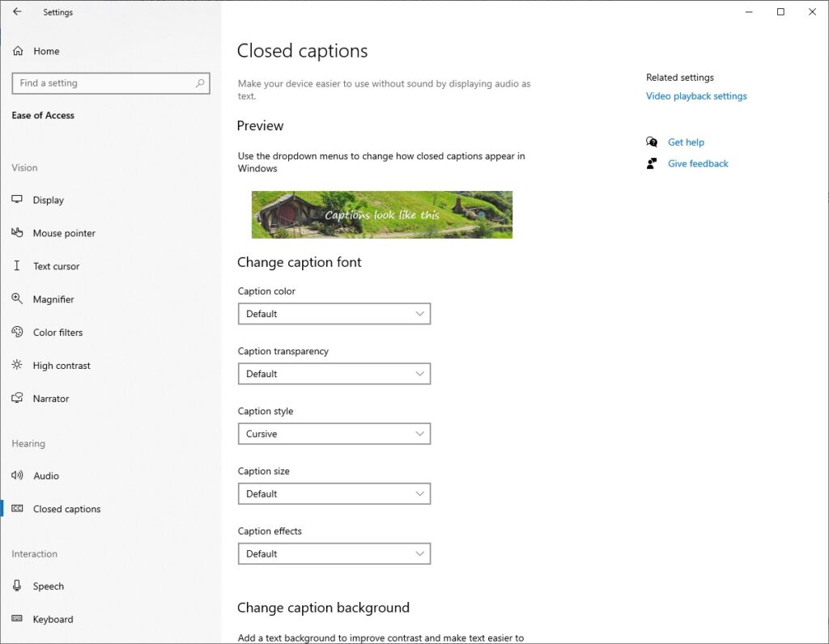Open Magnifier via its magnifying glass icon
The height and width of the screenshot is (644, 829).
[17, 299]
